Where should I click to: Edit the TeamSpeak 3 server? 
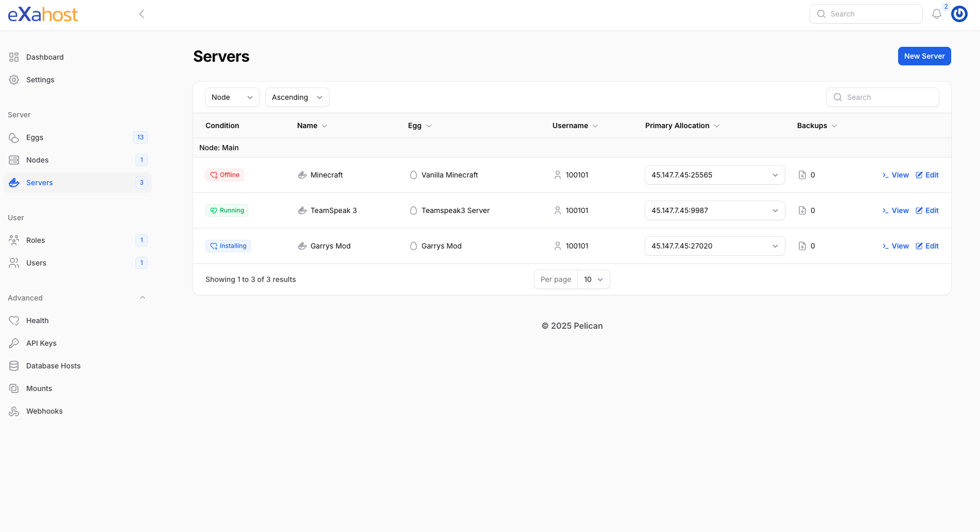(927, 210)
